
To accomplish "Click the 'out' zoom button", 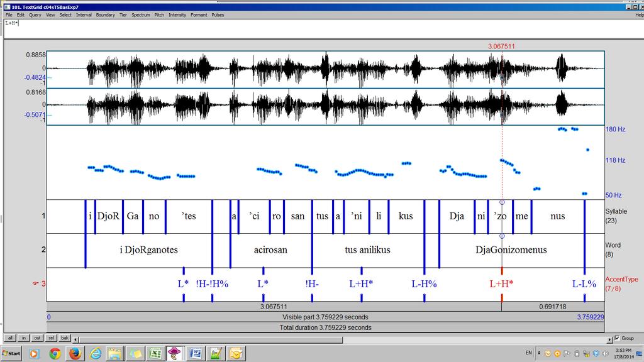I will coord(37,338).
